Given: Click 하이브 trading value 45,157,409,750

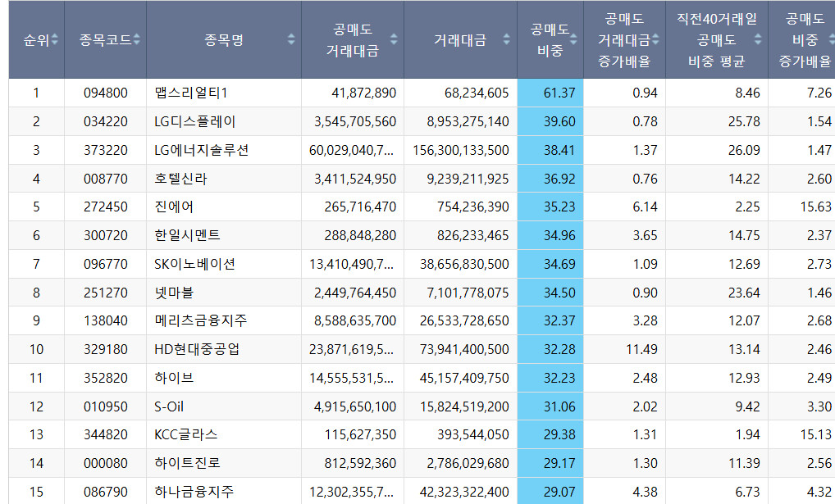Looking at the screenshot, I should (x=464, y=378).
